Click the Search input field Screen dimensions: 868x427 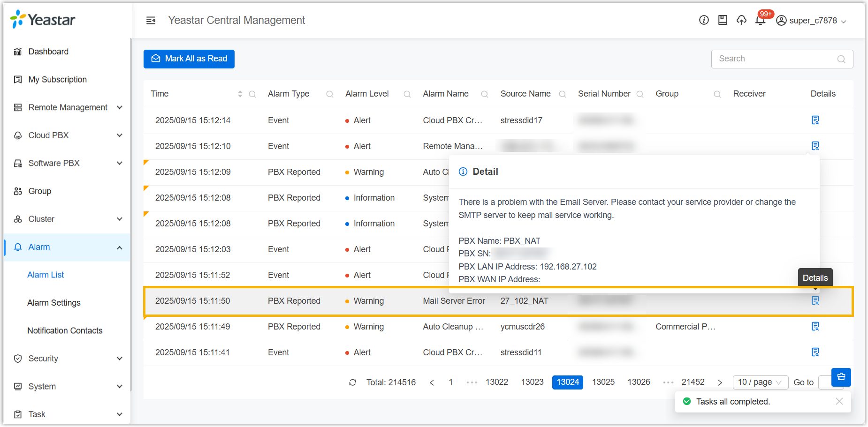[777, 59]
